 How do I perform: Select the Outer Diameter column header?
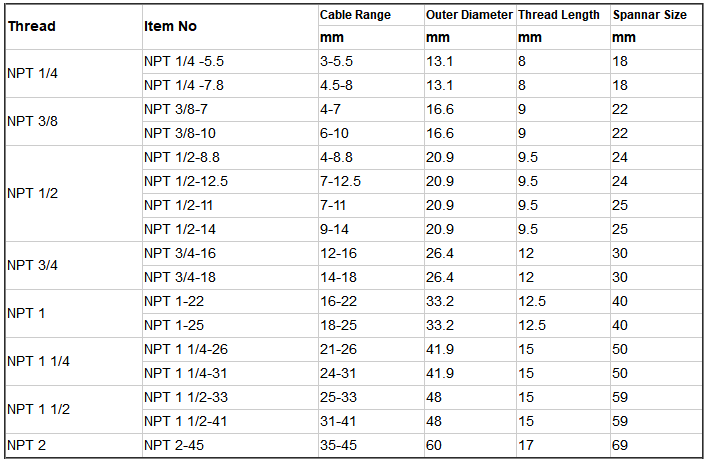pyautogui.click(x=469, y=15)
